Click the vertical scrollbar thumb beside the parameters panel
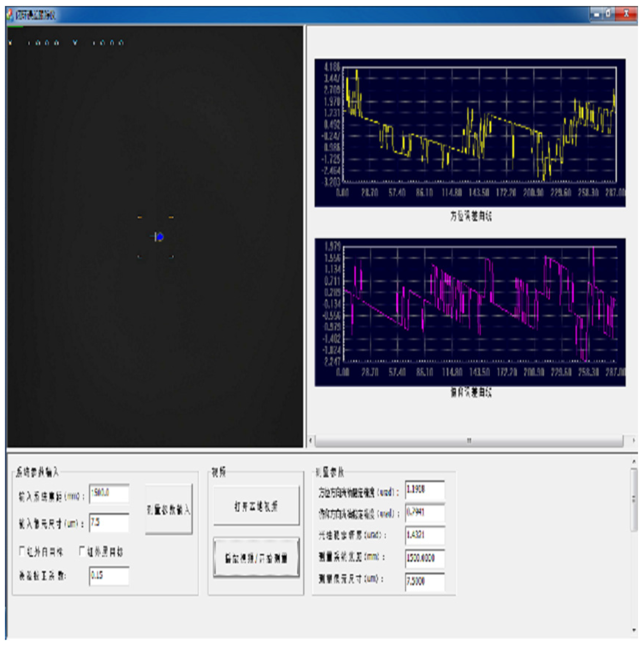The image size is (644, 647). [x=634, y=499]
